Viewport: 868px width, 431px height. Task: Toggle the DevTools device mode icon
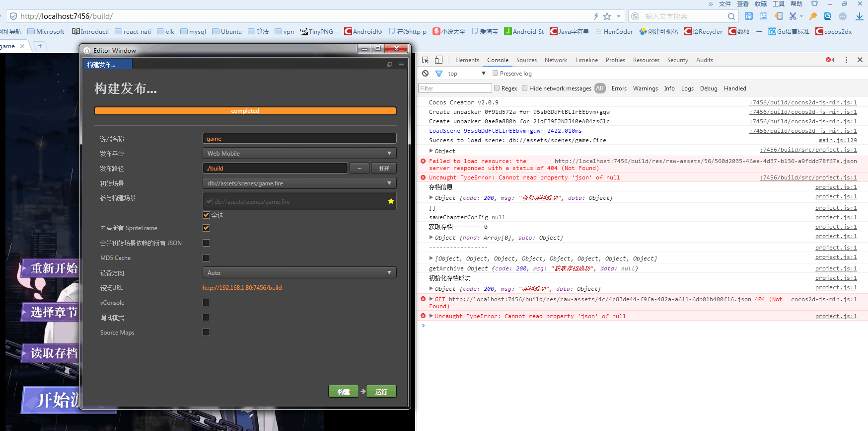(438, 60)
